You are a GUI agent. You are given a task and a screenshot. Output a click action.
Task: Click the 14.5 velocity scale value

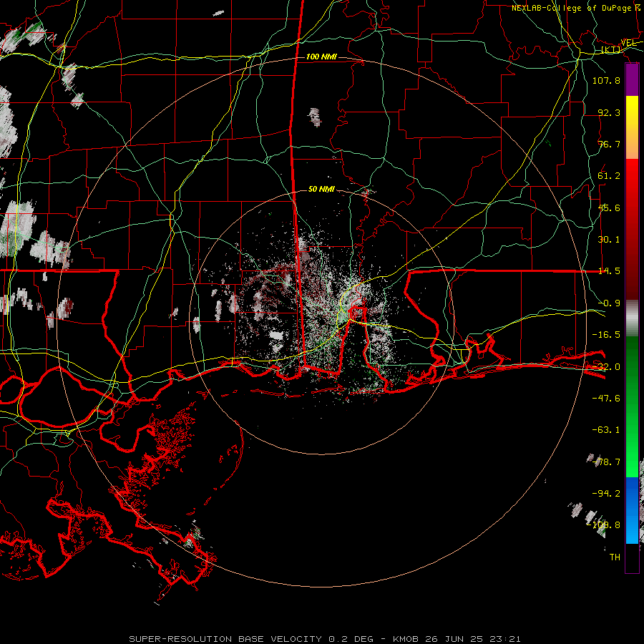609,271
